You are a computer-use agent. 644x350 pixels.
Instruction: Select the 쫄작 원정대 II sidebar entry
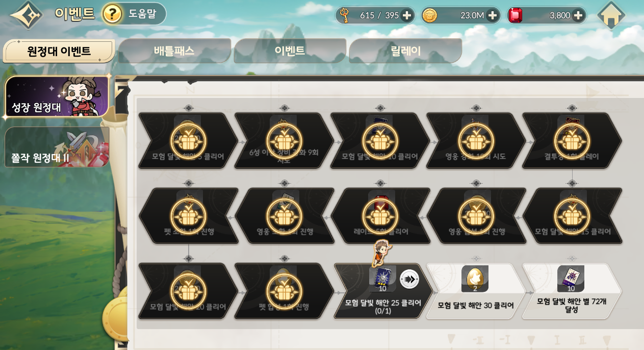click(x=57, y=147)
